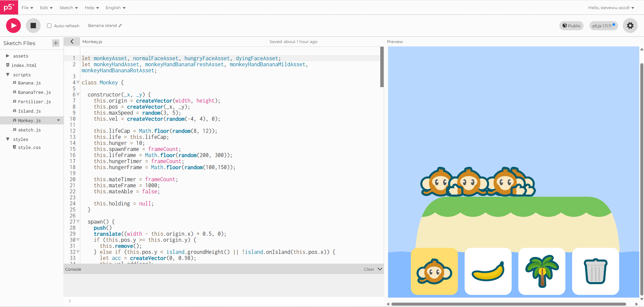Run the sketch with the play button
This screenshot has width=644, height=307.
tap(13, 25)
